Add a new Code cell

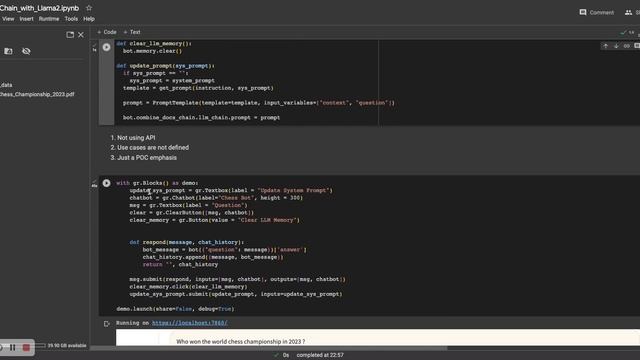coord(107,32)
